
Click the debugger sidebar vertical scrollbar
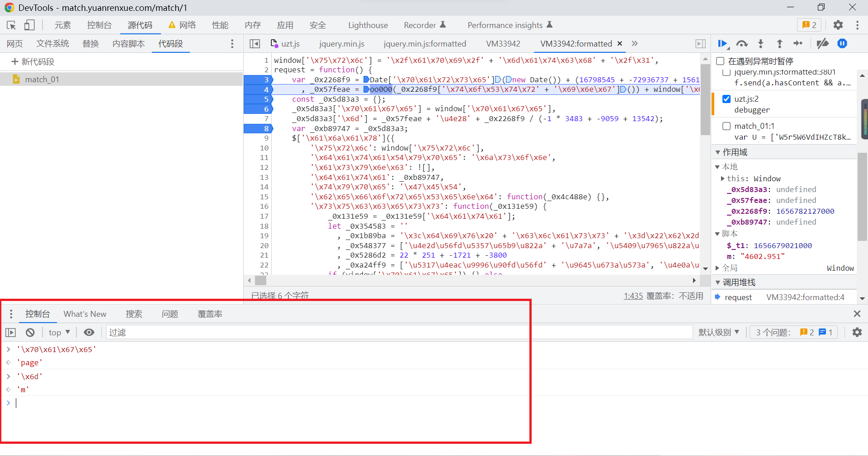tap(862, 197)
